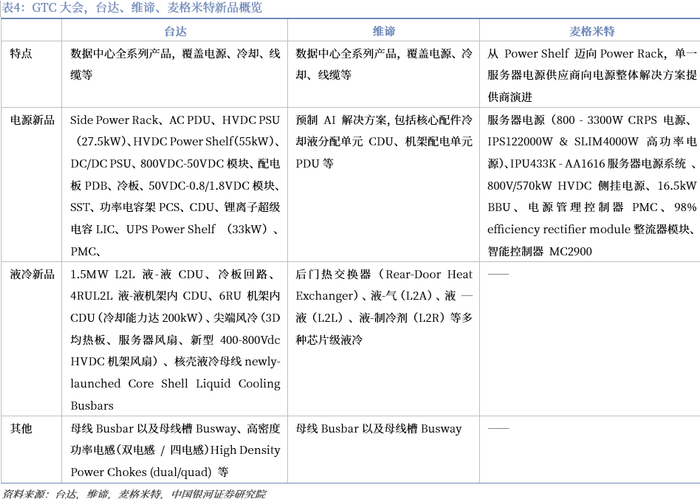Click the 台达 cell with 'High Density Power Chokes'
Screen dimensions: 700x499
[x=175, y=450]
